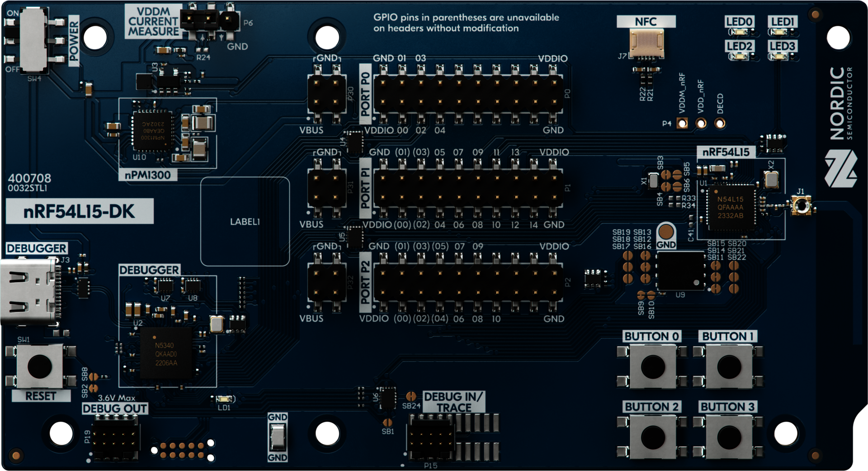Click the J1 RF coaxial connector

coord(801,206)
